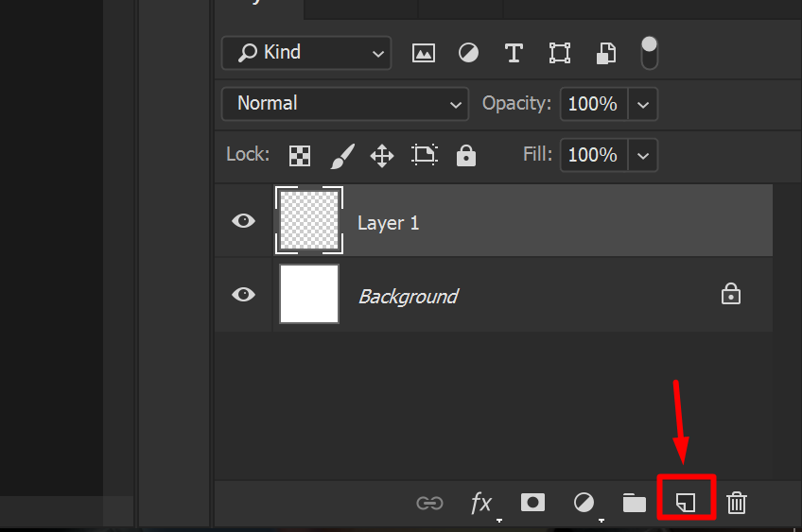The height and width of the screenshot is (532, 802).
Task: Expand the Fill slider dropdown arrow
Action: (x=643, y=155)
